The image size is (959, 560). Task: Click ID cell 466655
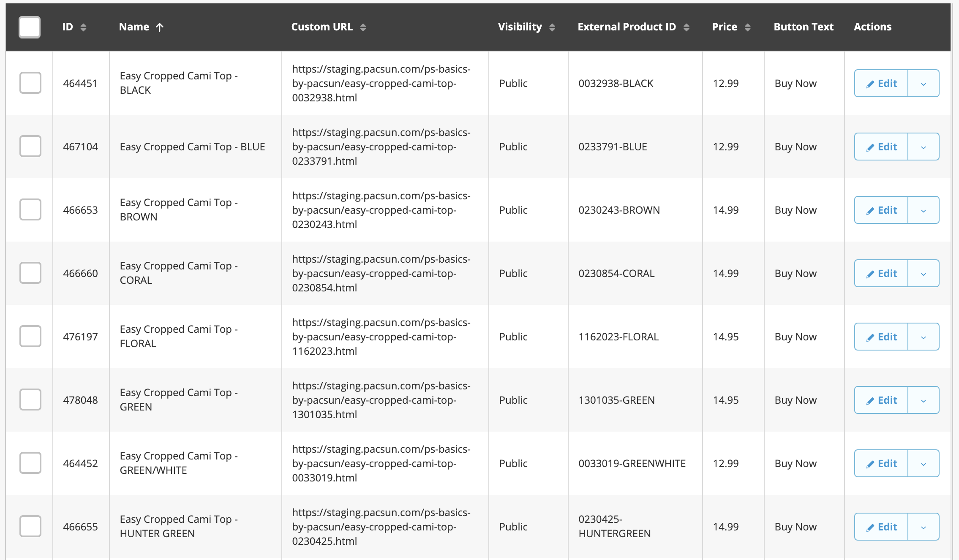pyautogui.click(x=80, y=527)
